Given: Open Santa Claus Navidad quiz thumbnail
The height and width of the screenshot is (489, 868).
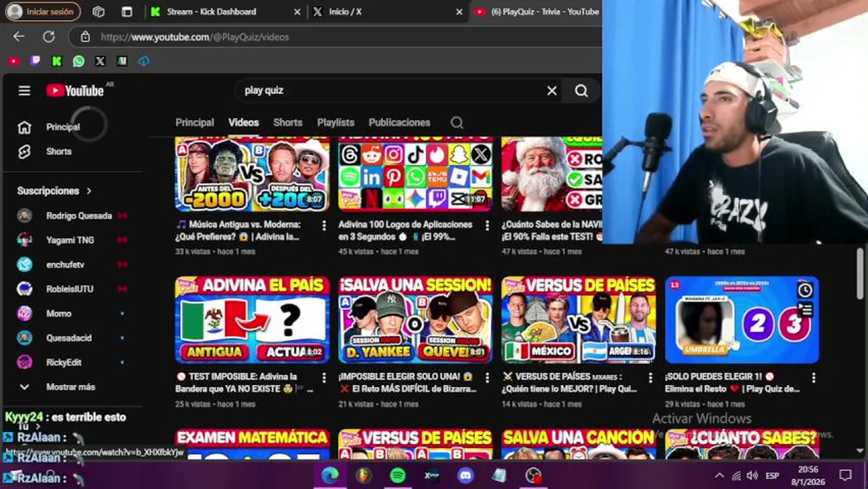Looking at the screenshot, I should click(x=551, y=174).
